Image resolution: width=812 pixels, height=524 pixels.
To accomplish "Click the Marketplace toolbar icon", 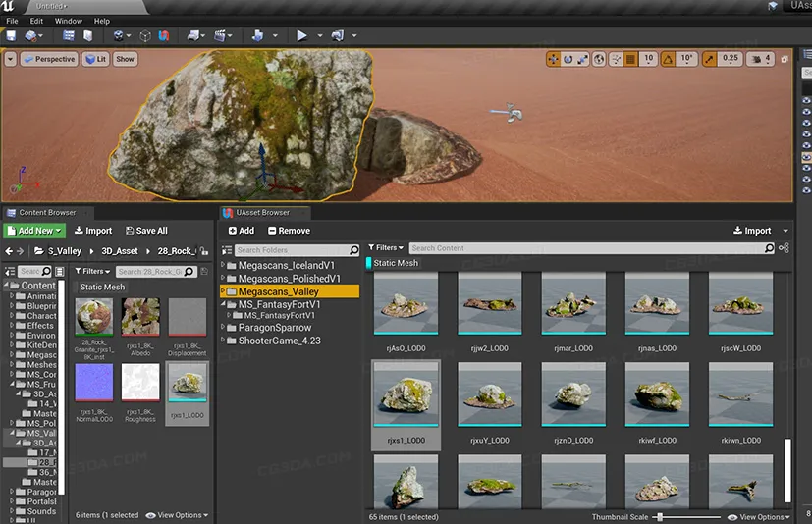I will pos(88,35).
